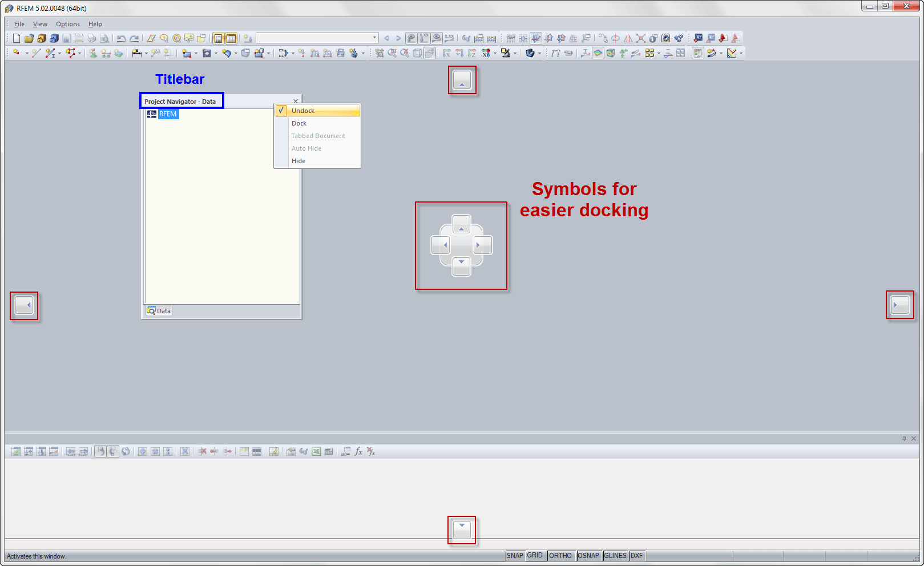
Task: Click the red cross delete icon in top toolbar
Action: 640,38
